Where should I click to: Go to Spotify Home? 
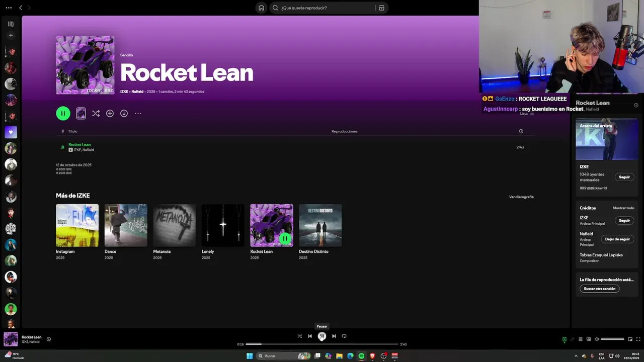[261, 8]
